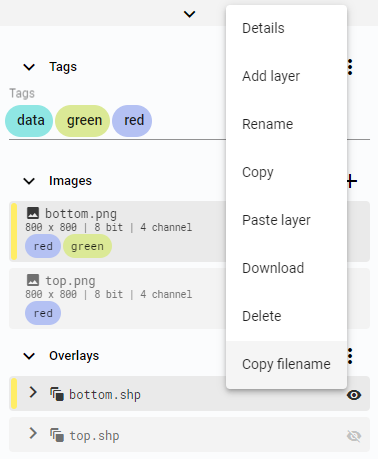Collapse the Overlays section chevron

click(29, 356)
